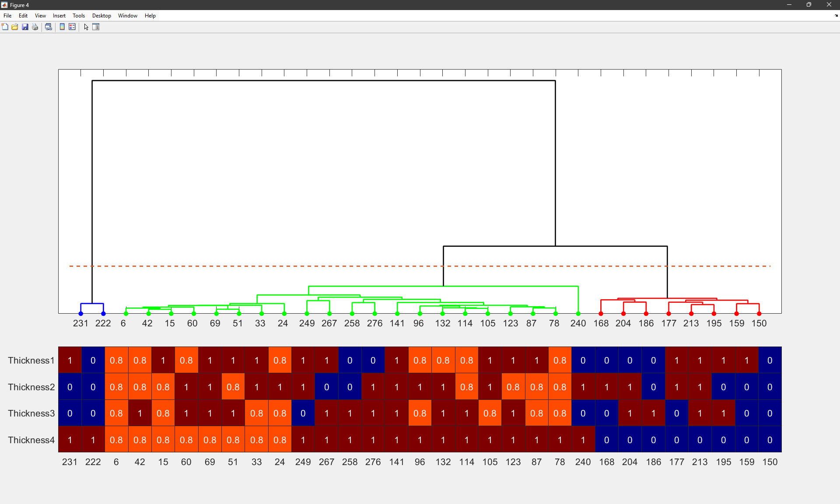Image resolution: width=840 pixels, height=504 pixels.
Task: Click the Thickness4 cell for column 240
Action: point(583,440)
